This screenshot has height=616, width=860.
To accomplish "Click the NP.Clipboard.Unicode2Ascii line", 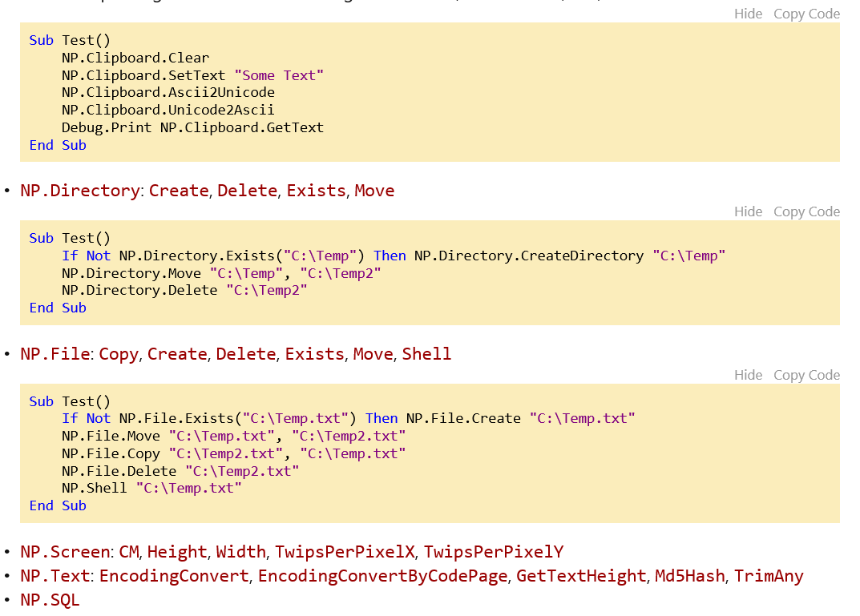I will pyautogui.click(x=168, y=110).
